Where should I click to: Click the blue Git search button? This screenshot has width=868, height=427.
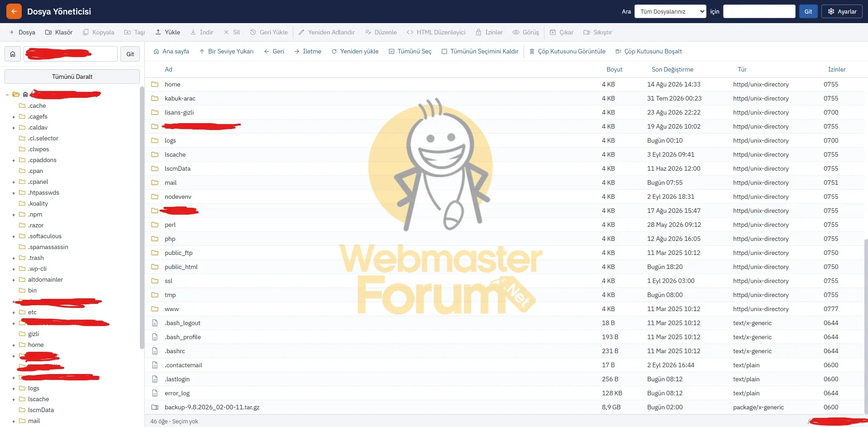(x=808, y=11)
